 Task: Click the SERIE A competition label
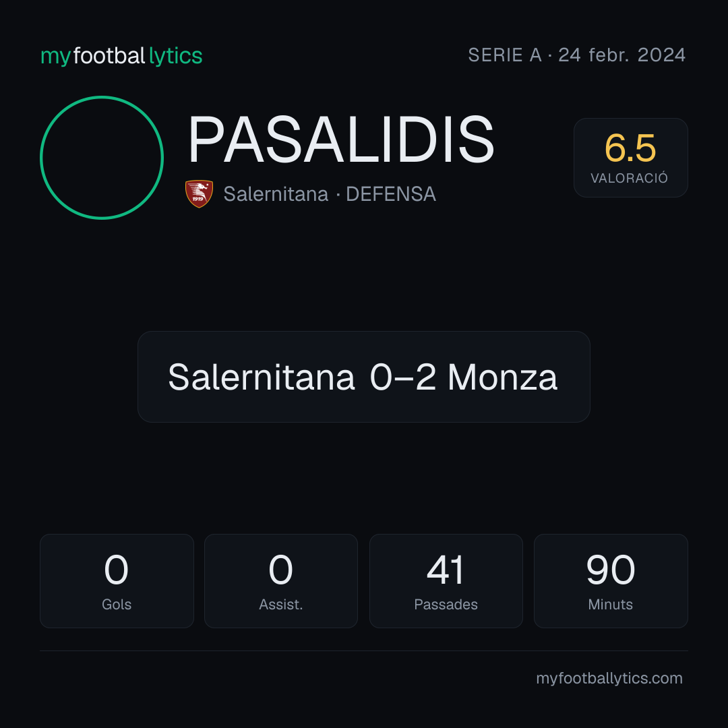coord(505,55)
